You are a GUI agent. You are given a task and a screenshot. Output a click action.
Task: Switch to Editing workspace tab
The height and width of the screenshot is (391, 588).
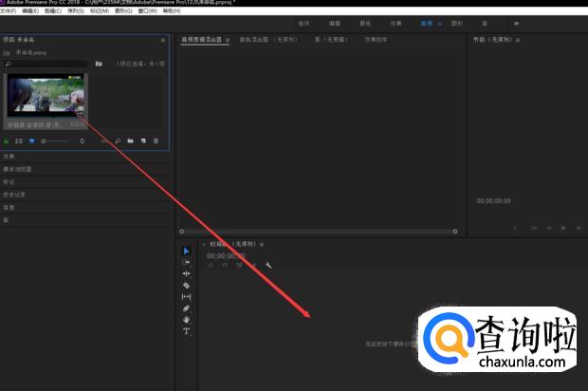[x=335, y=24]
